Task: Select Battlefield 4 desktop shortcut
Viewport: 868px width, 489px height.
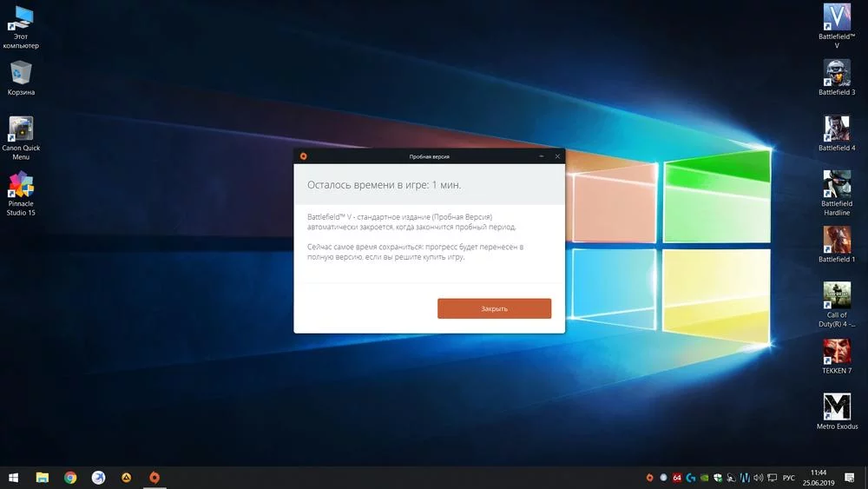Action: (837, 134)
